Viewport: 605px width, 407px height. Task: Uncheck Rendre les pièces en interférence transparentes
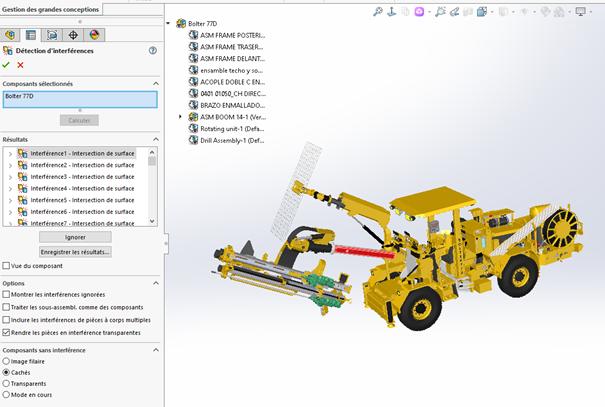[x=6, y=332]
